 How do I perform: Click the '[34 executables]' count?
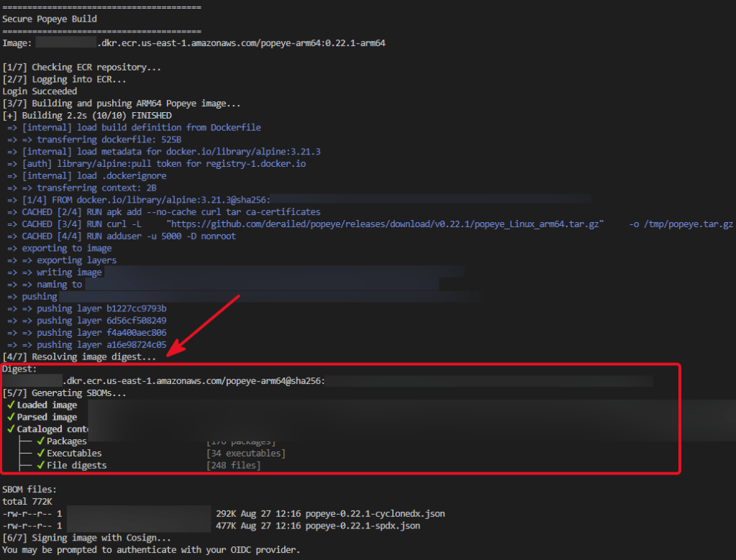coord(246,454)
